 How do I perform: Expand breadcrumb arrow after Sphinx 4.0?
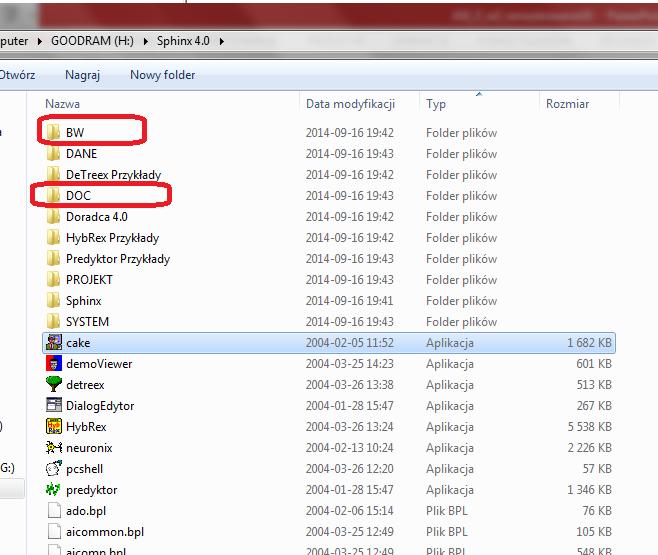point(222,41)
